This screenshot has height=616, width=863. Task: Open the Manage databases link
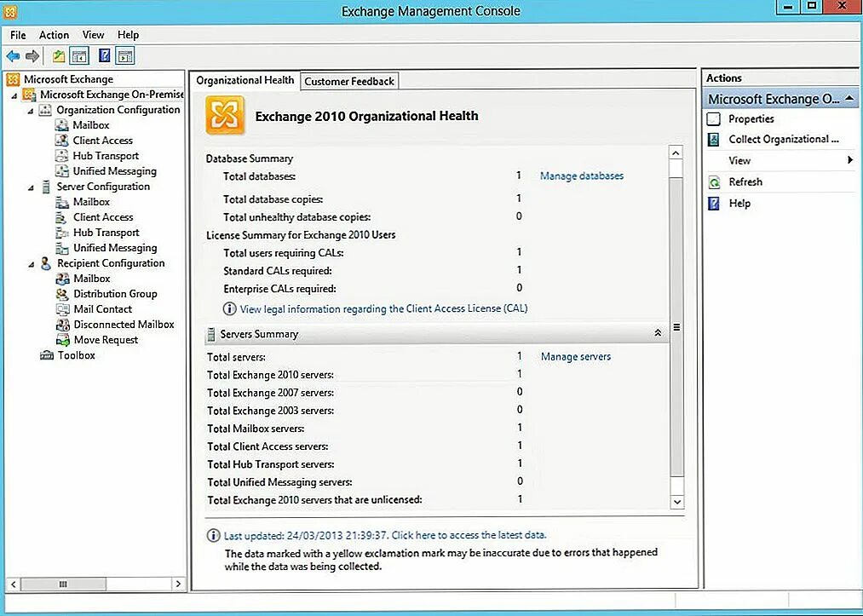[x=582, y=176]
